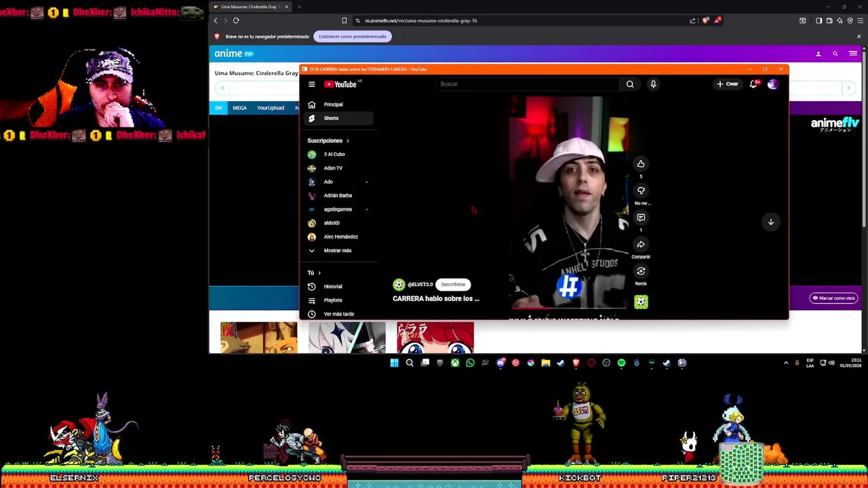Expand the Suscripciones section
The width and height of the screenshot is (868, 488).
coord(328,140)
